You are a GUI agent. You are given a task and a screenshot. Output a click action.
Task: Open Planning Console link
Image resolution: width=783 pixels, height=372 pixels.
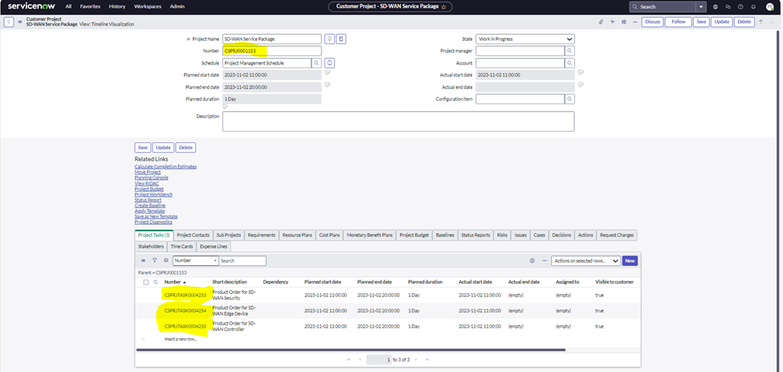(151, 178)
